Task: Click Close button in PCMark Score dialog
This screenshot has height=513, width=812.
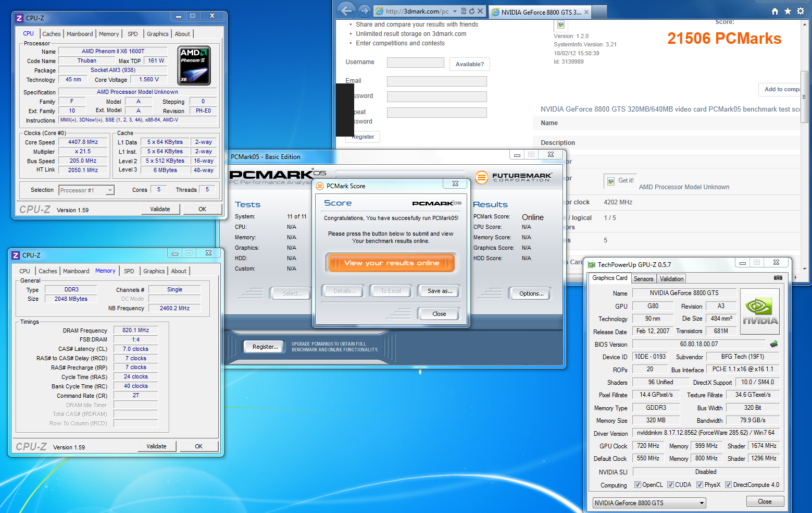Action: (439, 314)
